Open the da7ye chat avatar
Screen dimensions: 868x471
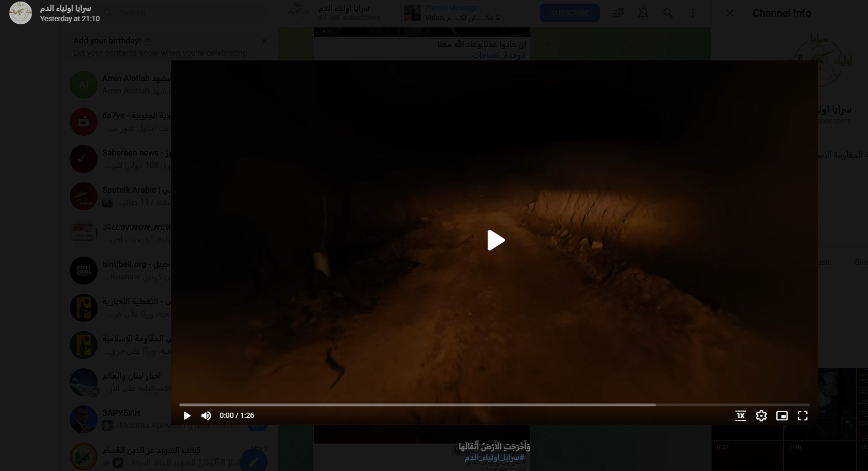pyautogui.click(x=84, y=122)
